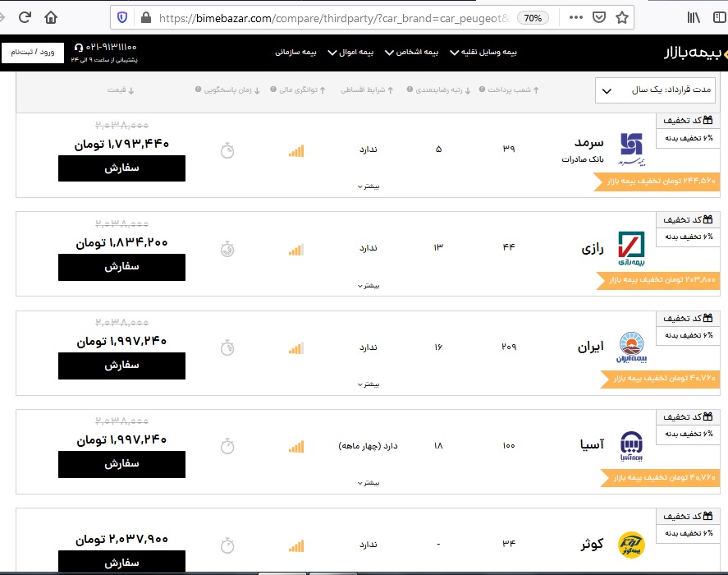Open the مدت قرارداد: یک سال dropdown
This screenshot has height=575, width=728.
pyautogui.click(x=655, y=90)
